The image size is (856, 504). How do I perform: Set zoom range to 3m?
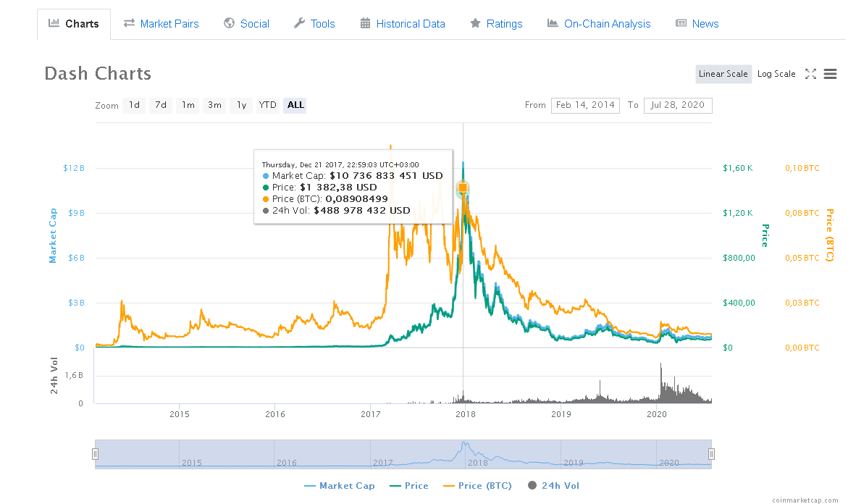pyautogui.click(x=214, y=105)
